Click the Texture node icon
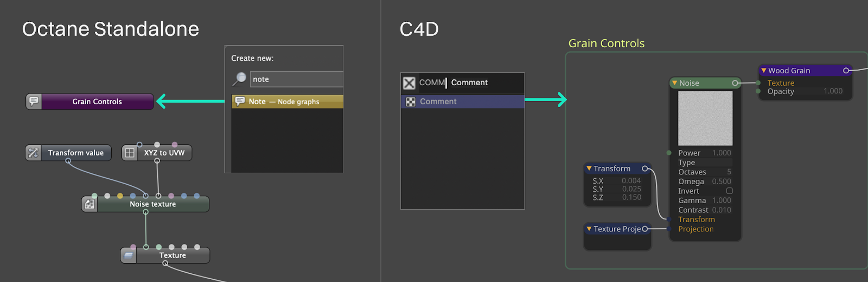868x282 pixels. (129, 255)
